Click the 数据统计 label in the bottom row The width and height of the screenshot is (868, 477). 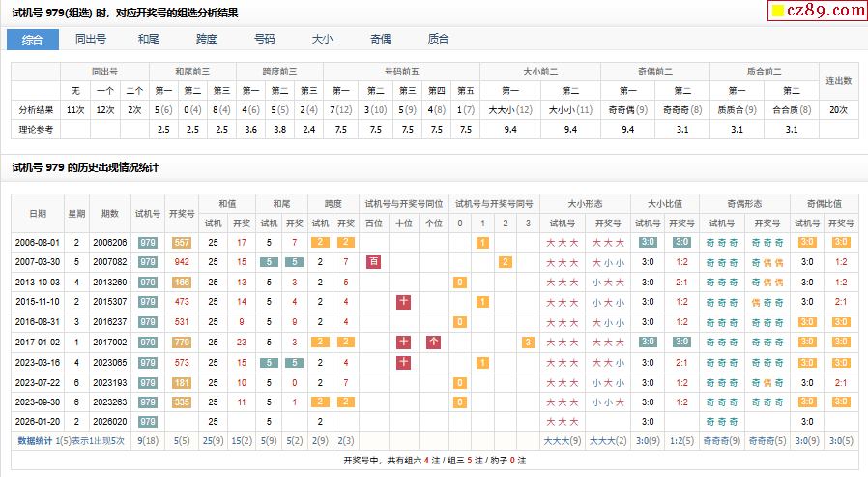click(x=36, y=441)
